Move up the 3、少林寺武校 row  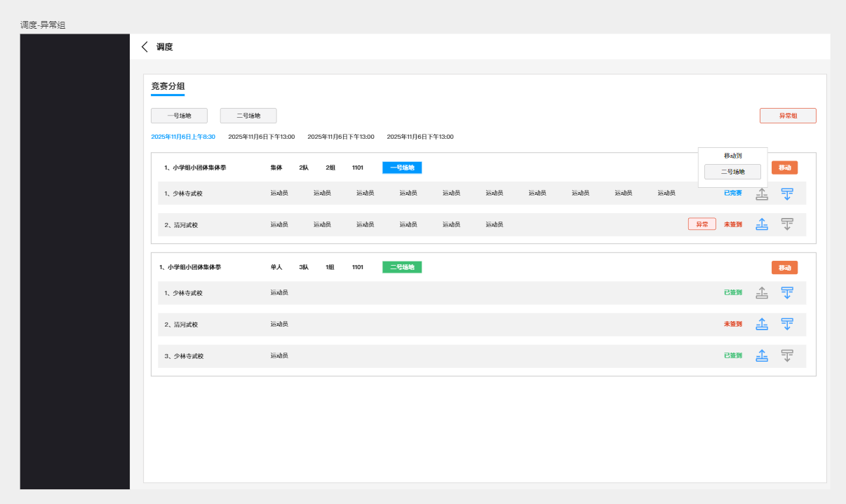click(762, 355)
